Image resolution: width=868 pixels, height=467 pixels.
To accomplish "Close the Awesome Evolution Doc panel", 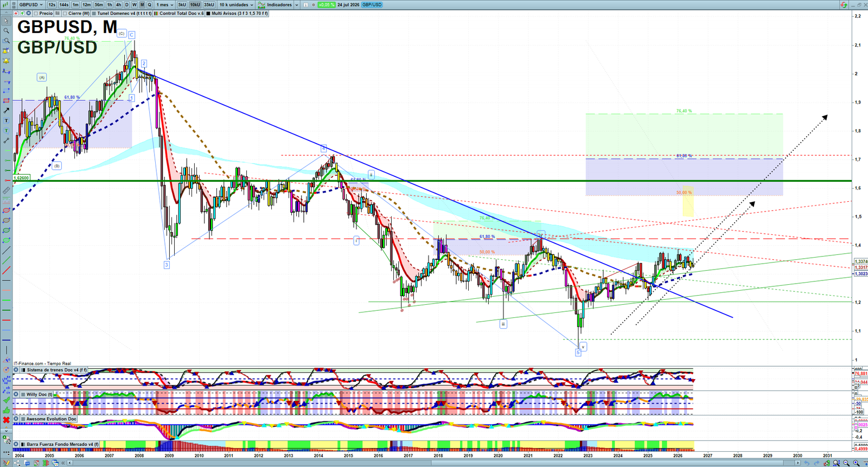I will click(16, 419).
